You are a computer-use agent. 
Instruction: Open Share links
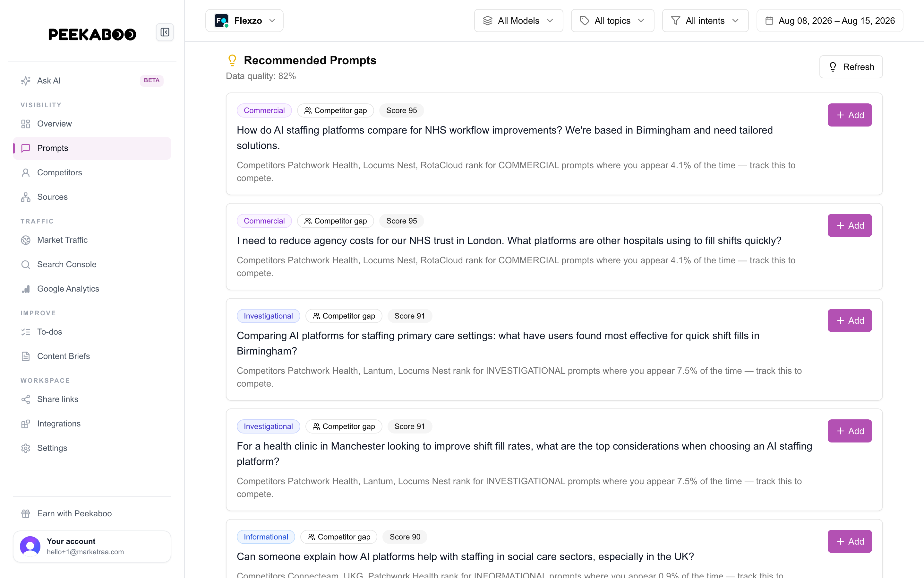tap(92, 399)
